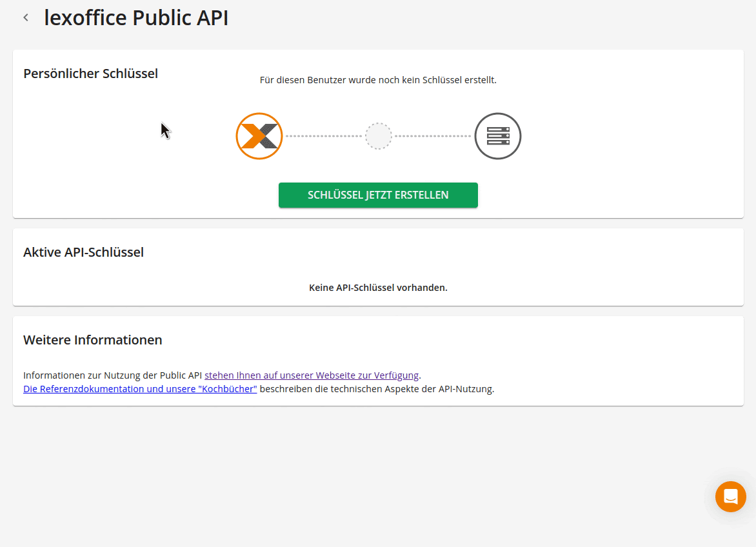This screenshot has height=547, width=756.
Task: Click Schlüssel jetzt erstellen button
Action: (x=378, y=195)
